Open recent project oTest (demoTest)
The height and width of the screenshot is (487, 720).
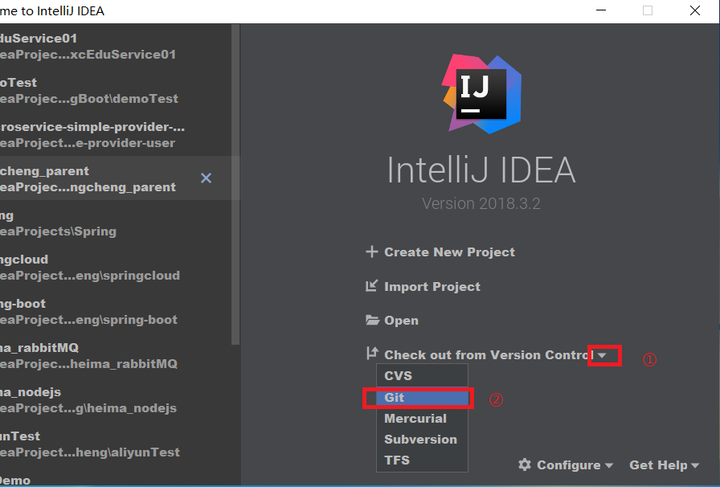point(115,90)
